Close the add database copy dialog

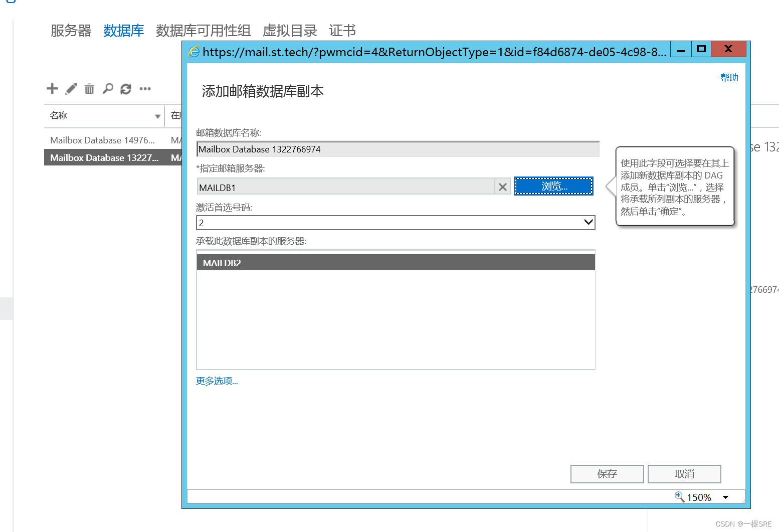tap(728, 49)
